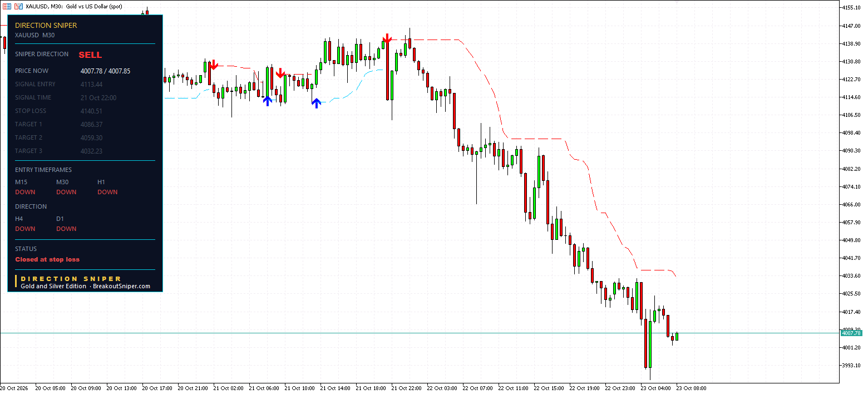Click the signal entry value 4113.44
This screenshot has height=394, width=868.
pos(91,85)
